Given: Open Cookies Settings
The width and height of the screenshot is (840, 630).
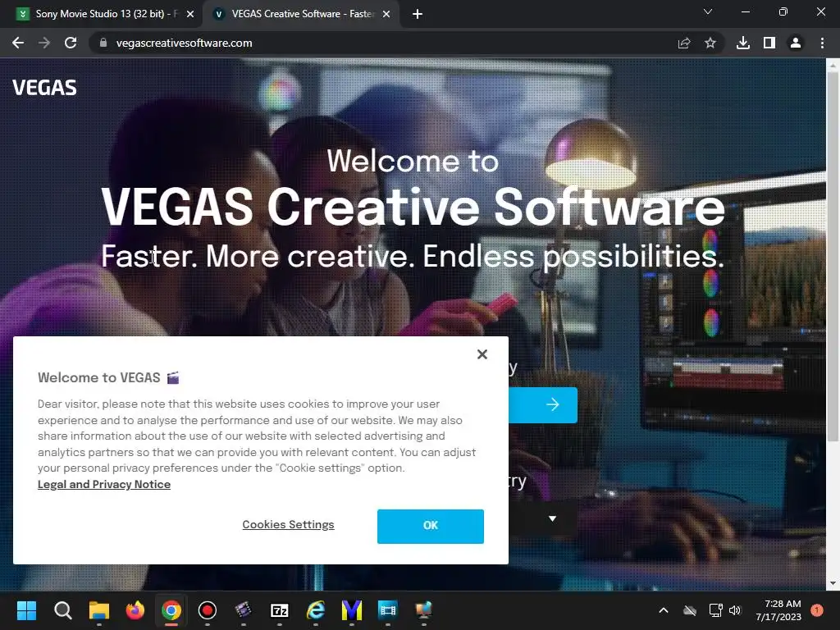Looking at the screenshot, I should pyautogui.click(x=288, y=524).
